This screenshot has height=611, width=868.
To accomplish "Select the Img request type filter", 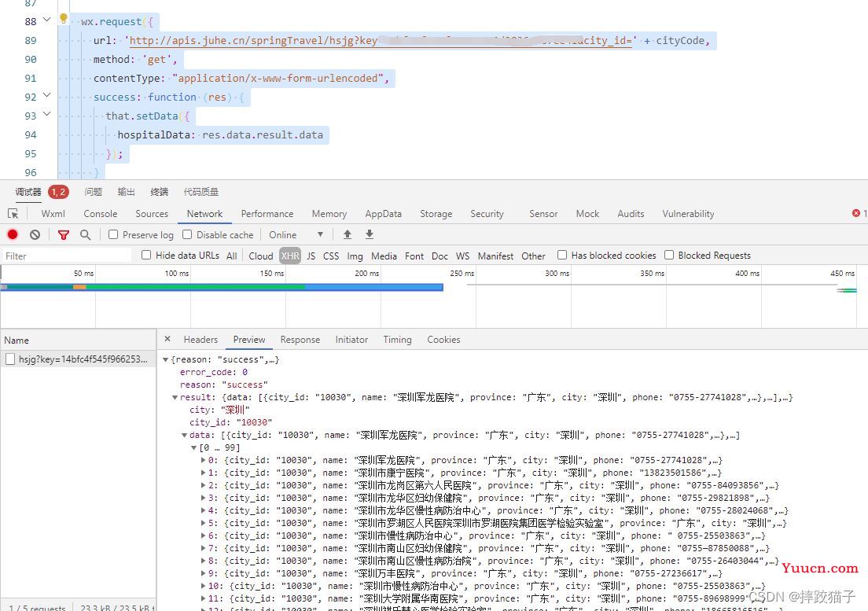I will 355,256.
